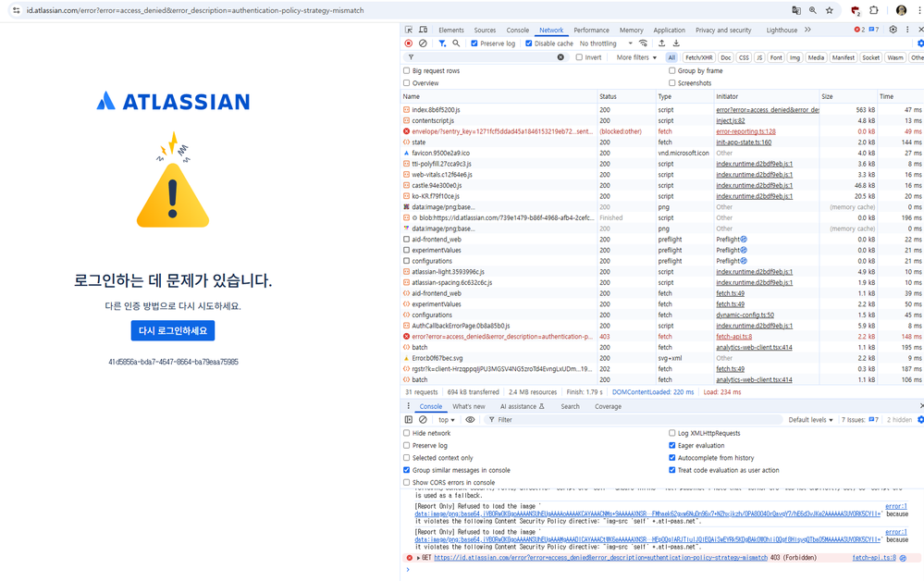This screenshot has height=581, width=924.
Task: Expand the More filters dropdown
Action: click(636, 57)
